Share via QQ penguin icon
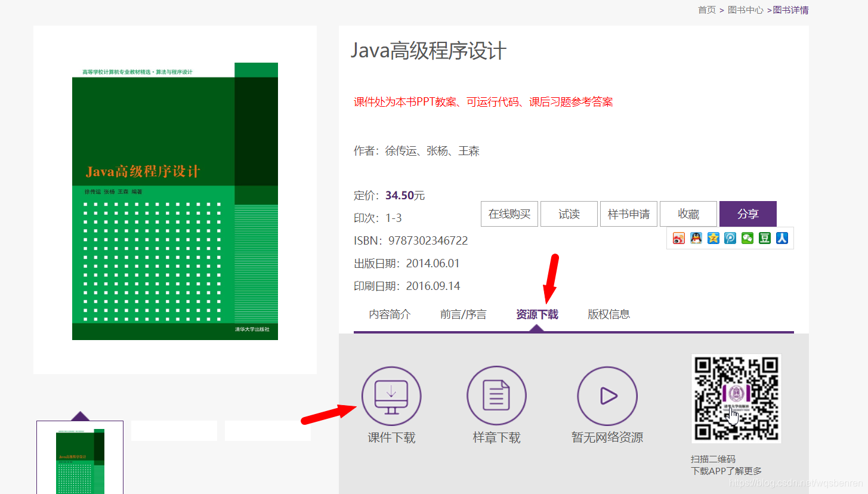868x494 pixels. pyautogui.click(x=696, y=238)
